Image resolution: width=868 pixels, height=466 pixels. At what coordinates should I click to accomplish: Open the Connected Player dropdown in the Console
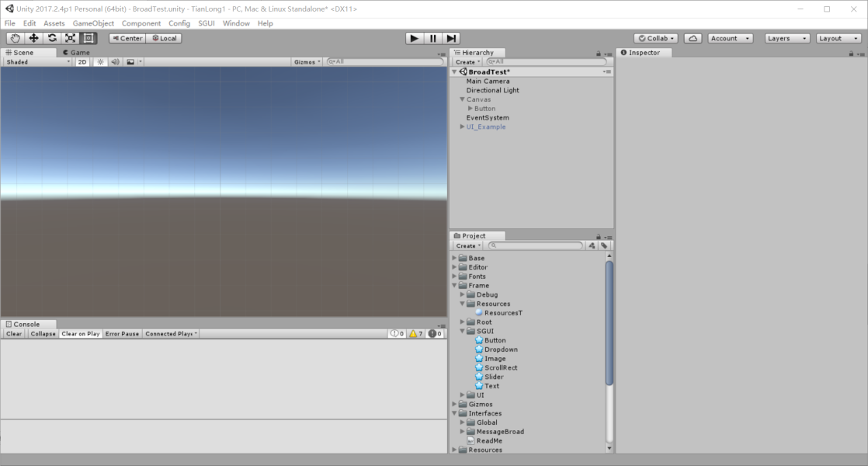coord(171,334)
